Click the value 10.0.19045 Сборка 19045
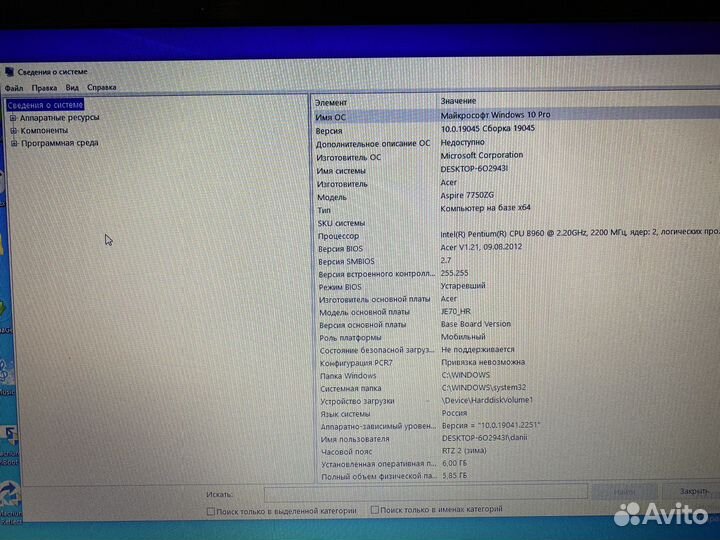This screenshot has height=540, width=720. [x=488, y=129]
